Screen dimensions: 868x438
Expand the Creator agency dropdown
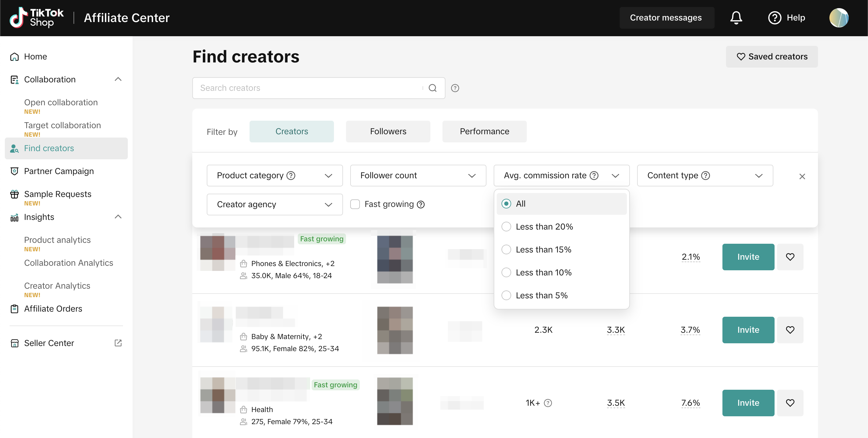pyautogui.click(x=274, y=204)
